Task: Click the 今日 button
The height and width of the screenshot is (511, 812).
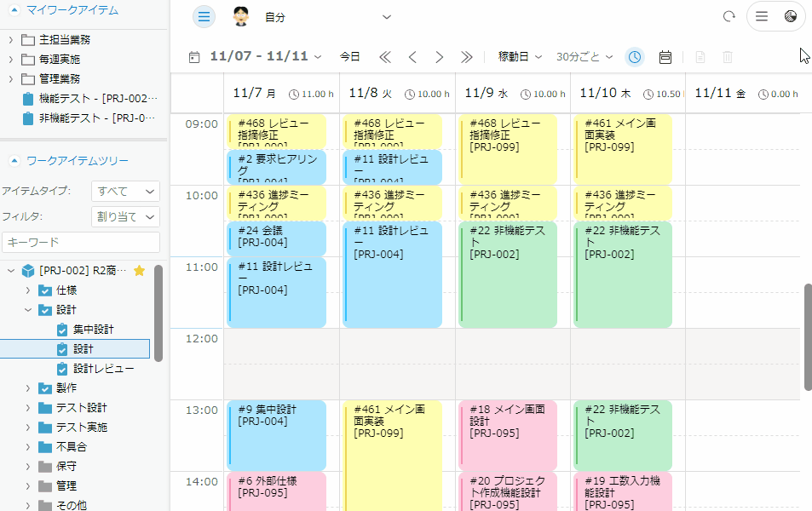Action: (350, 57)
